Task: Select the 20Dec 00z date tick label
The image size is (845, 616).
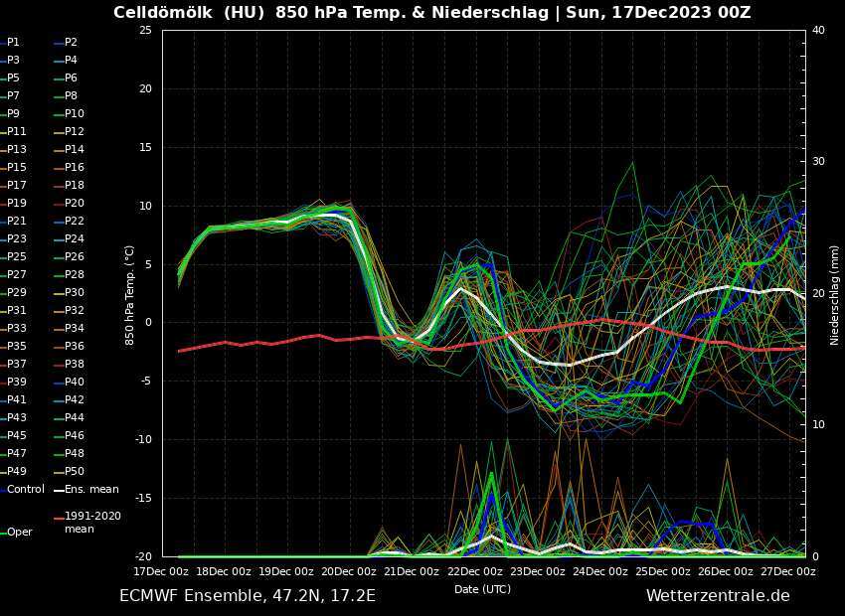Action: tap(349, 572)
